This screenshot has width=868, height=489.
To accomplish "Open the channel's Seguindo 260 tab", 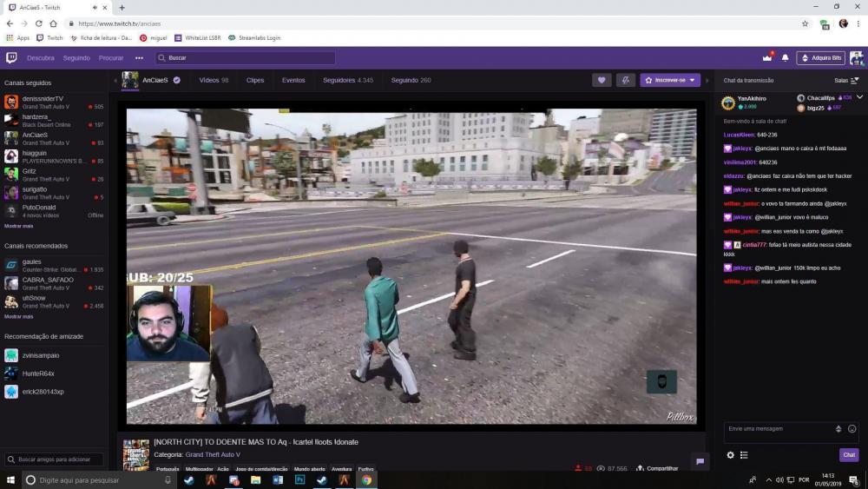I will click(411, 80).
